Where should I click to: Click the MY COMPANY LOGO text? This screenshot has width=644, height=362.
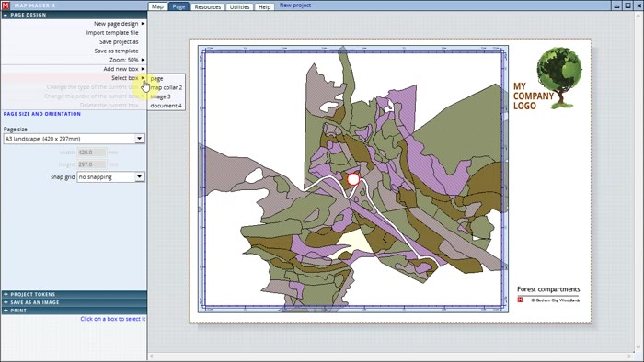[x=533, y=96]
